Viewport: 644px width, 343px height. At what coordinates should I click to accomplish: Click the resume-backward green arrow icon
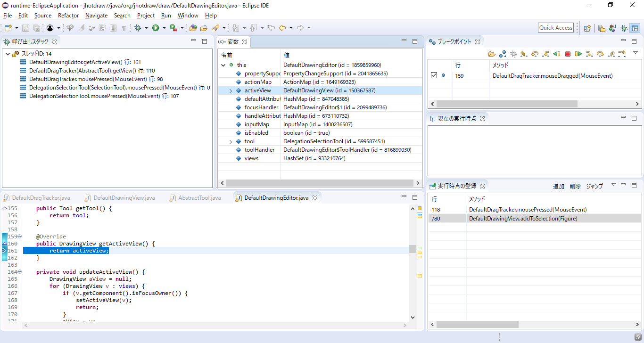click(x=557, y=54)
